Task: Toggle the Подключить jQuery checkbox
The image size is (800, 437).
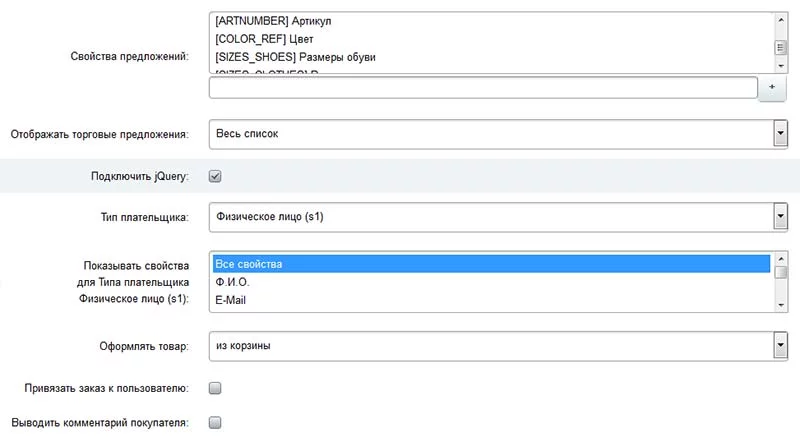Action: point(214,176)
